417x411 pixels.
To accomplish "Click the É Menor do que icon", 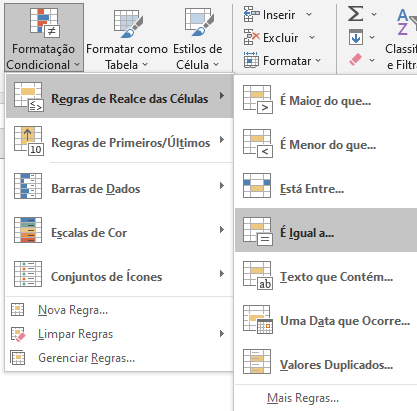I will click(x=258, y=143).
